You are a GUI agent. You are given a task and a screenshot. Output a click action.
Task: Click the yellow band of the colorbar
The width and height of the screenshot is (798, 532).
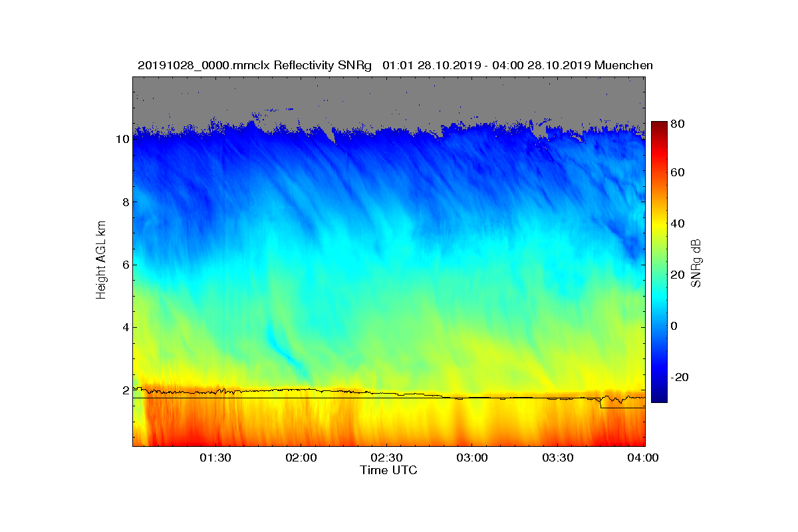659,227
